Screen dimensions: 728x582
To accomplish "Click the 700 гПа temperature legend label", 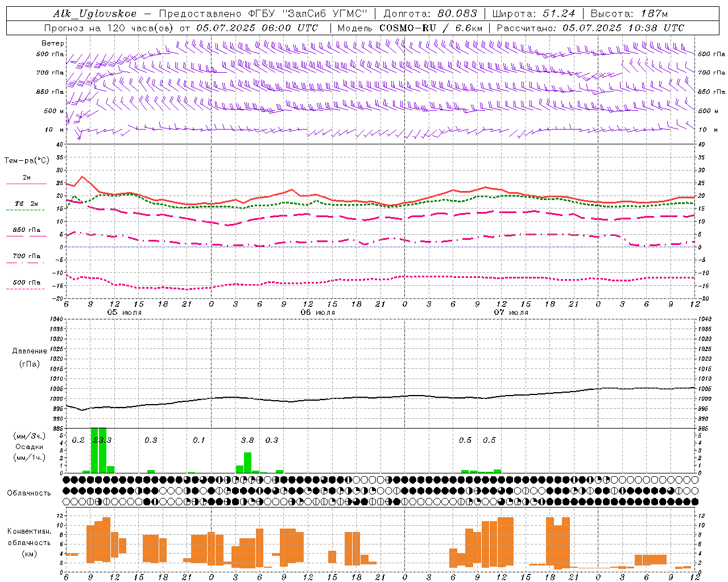I will [27, 256].
